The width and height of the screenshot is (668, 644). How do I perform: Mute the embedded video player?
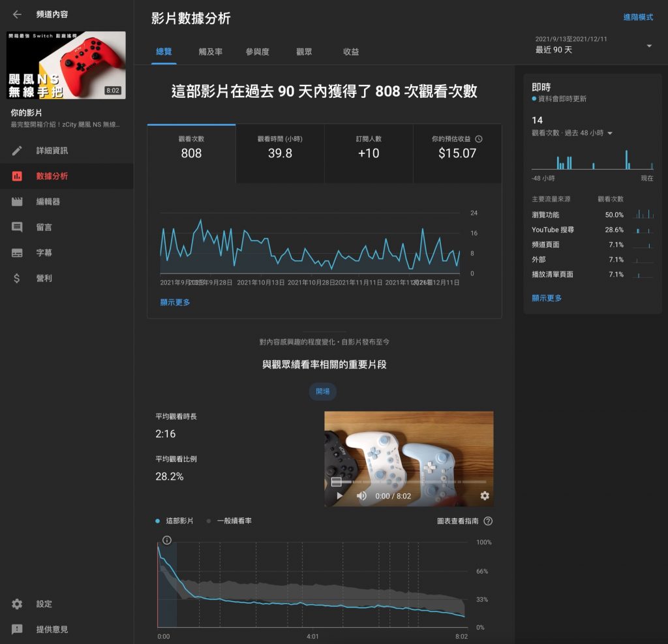click(x=361, y=496)
